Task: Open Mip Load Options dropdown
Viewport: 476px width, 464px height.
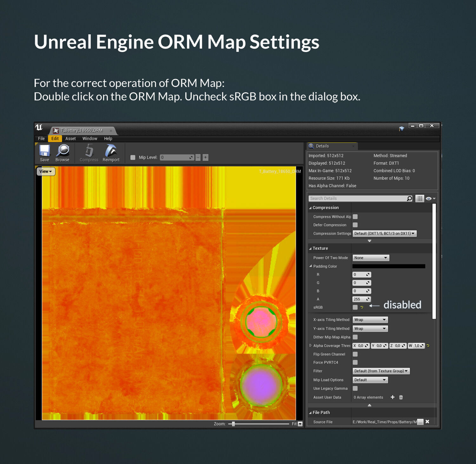Action: 370,380
